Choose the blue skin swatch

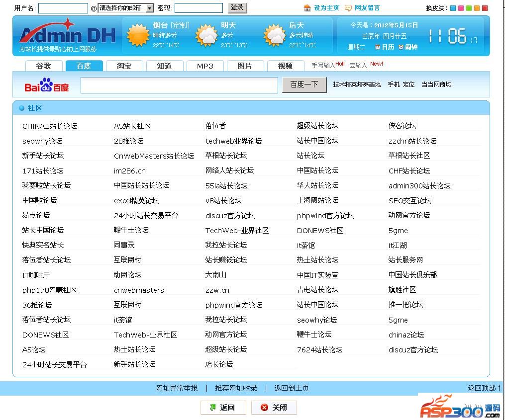pyautogui.click(x=453, y=8)
